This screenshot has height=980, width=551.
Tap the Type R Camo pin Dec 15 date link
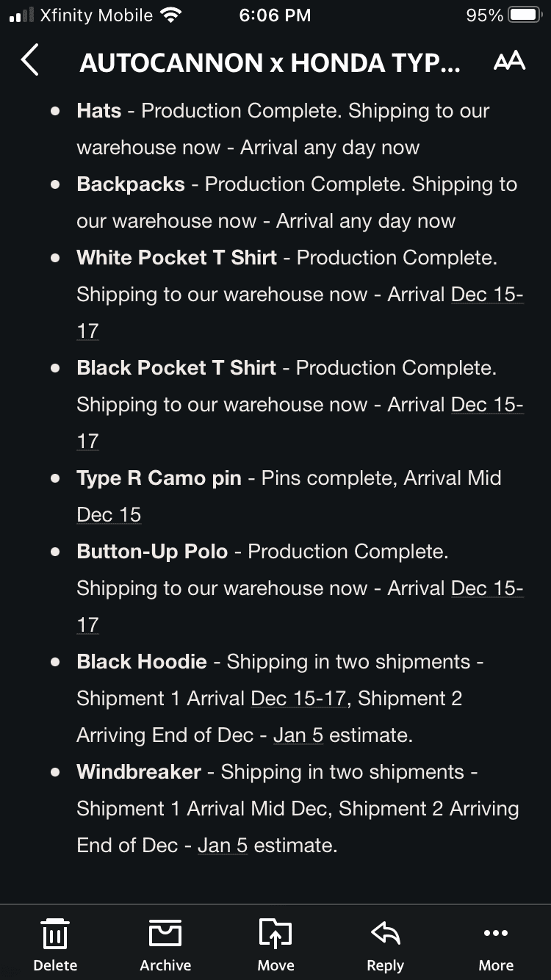tap(109, 515)
